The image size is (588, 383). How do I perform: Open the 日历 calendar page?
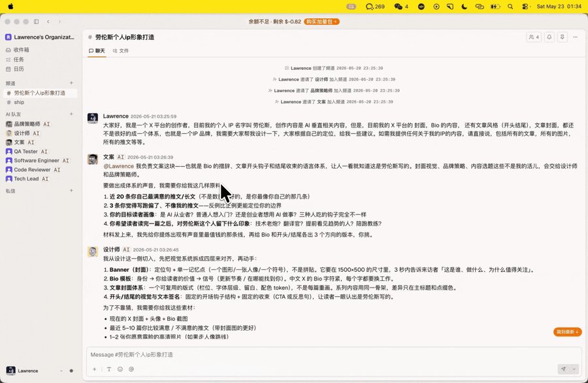tap(40, 69)
